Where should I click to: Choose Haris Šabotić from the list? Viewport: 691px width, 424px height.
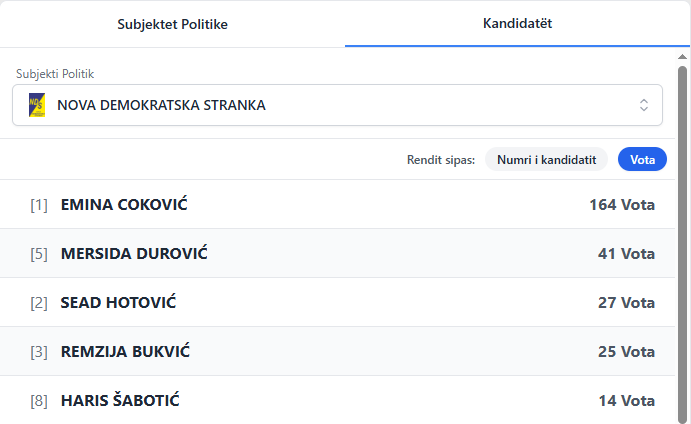pyautogui.click(x=120, y=401)
